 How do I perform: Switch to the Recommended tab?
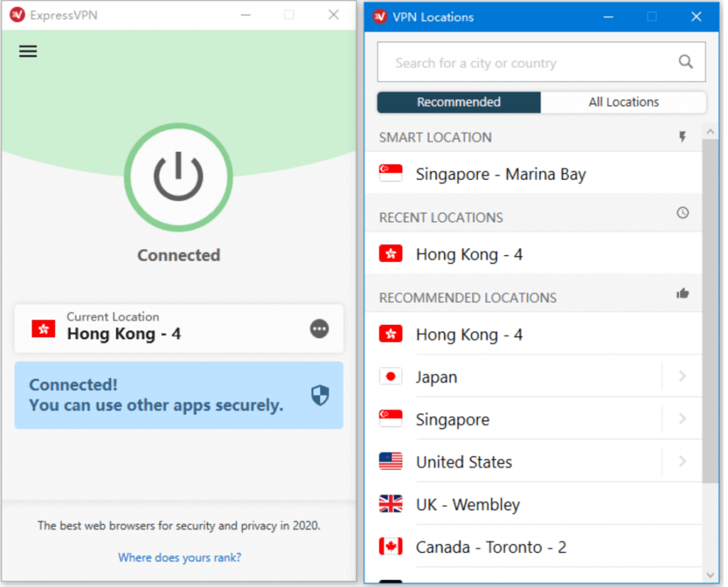pyautogui.click(x=459, y=102)
